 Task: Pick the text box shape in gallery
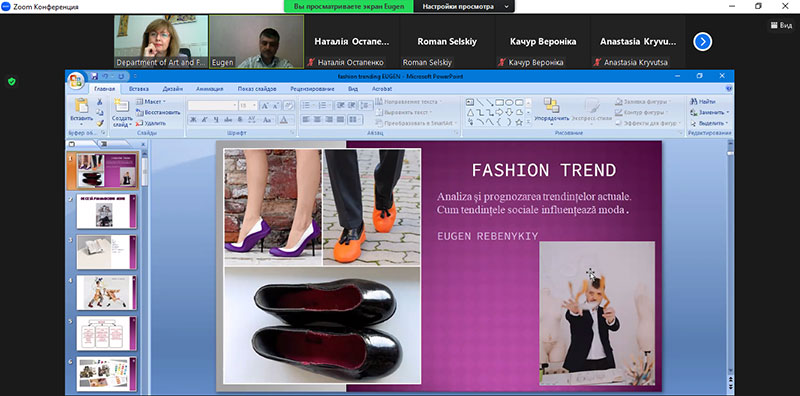coord(470,102)
